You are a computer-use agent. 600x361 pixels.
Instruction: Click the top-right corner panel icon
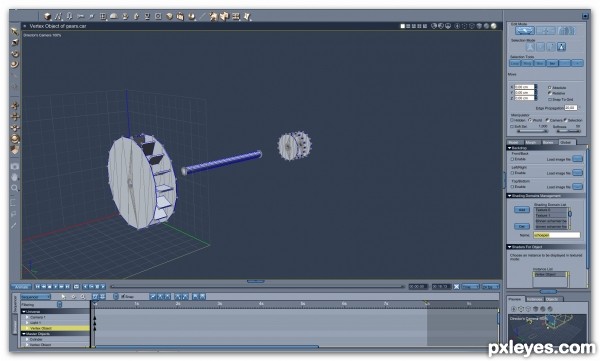pos(585,16)
